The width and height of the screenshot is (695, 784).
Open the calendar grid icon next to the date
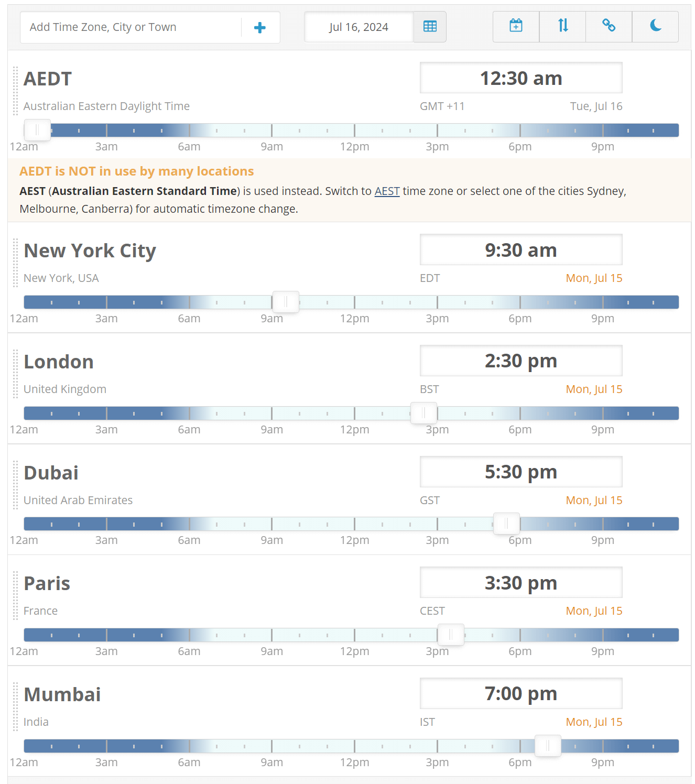pyautogui.click(x=430, y=27)
